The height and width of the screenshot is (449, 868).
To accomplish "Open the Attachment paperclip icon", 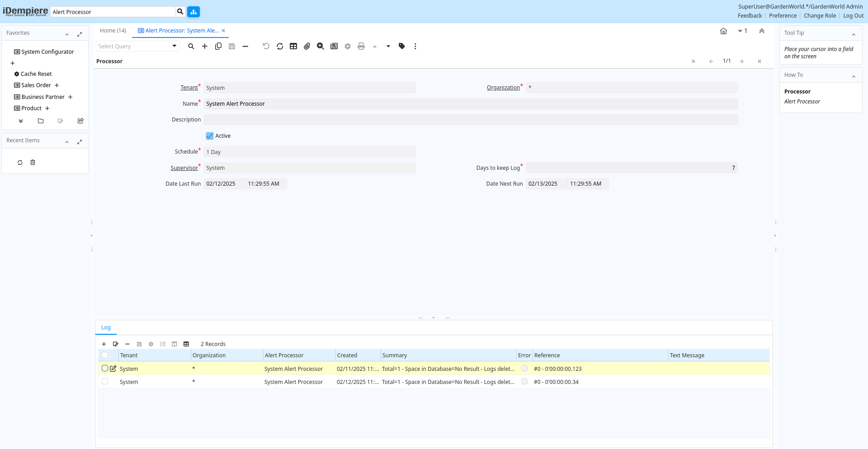I will [x=307, y=46].
